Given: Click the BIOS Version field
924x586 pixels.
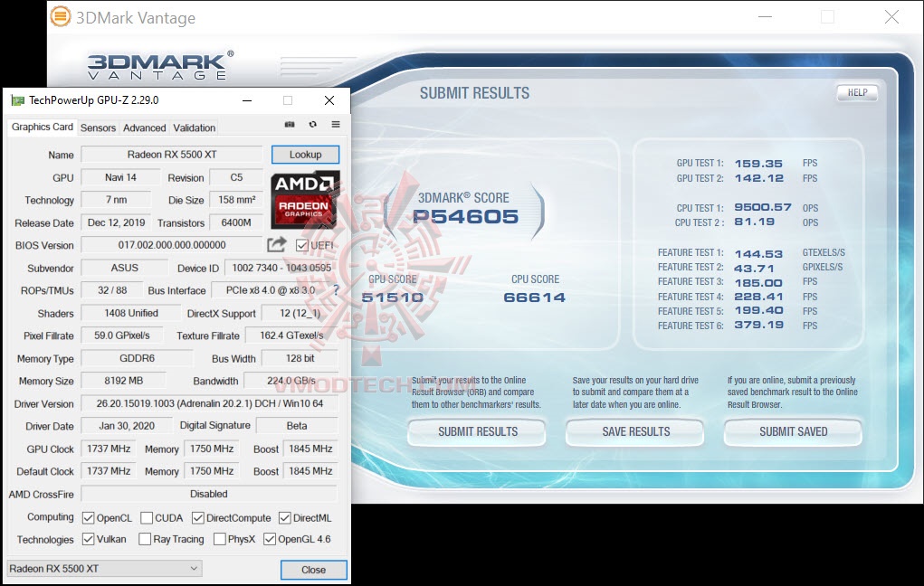Looking at the screenshot, I should [171, 245].
